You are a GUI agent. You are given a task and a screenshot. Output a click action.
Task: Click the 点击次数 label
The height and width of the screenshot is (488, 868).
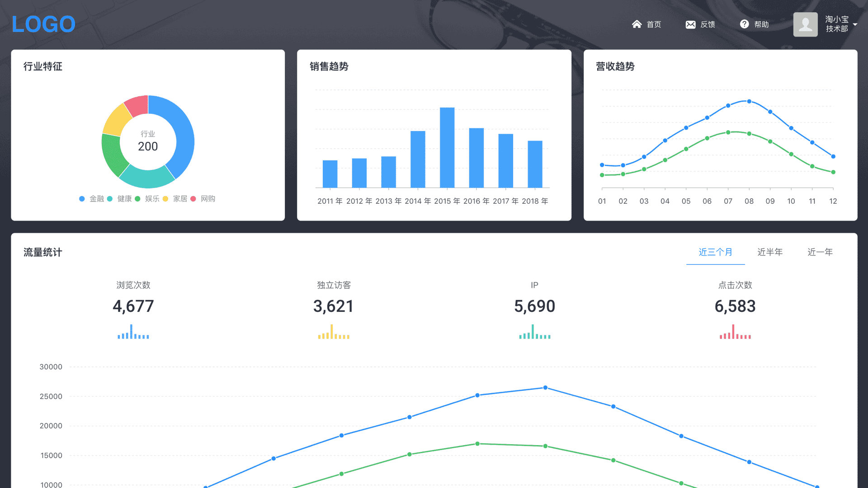[x=735, y=285]
